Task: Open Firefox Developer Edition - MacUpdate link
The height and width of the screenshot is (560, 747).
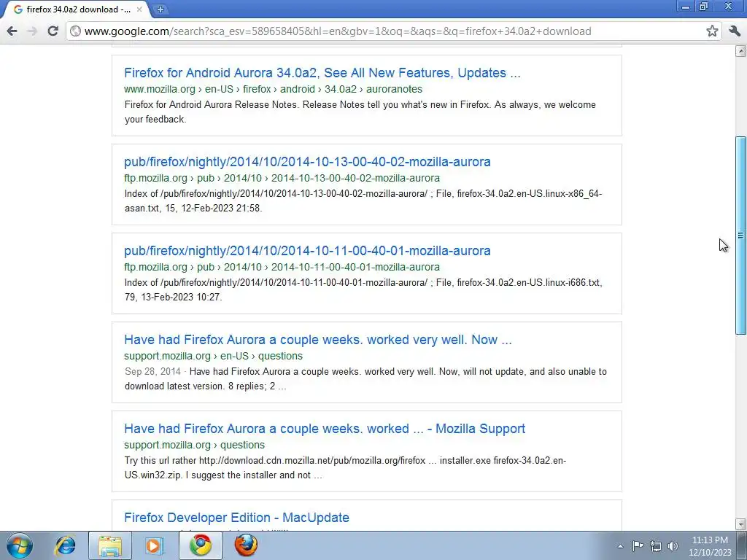Action: coord(236,518)
